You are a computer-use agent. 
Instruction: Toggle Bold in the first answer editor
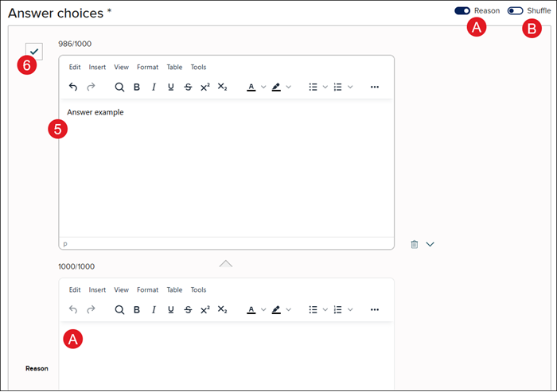point(137,87)
